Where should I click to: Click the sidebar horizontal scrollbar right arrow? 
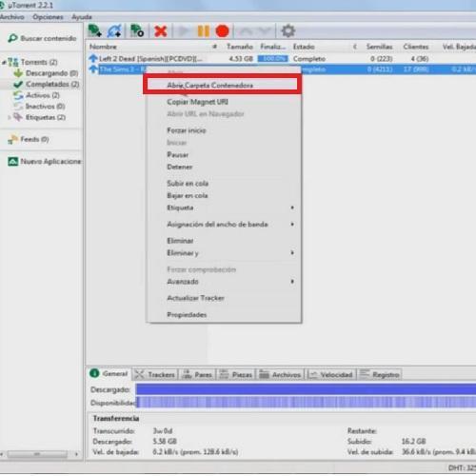(x=76, y=454)
